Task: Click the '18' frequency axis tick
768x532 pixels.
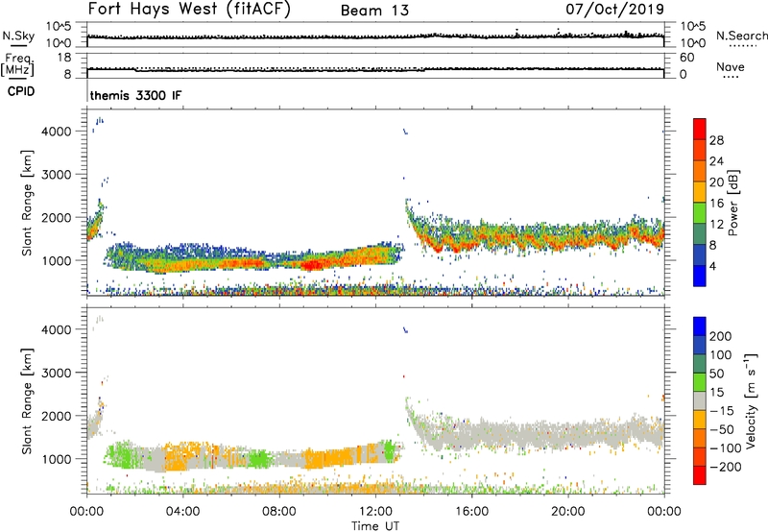Action: point(64,58)
